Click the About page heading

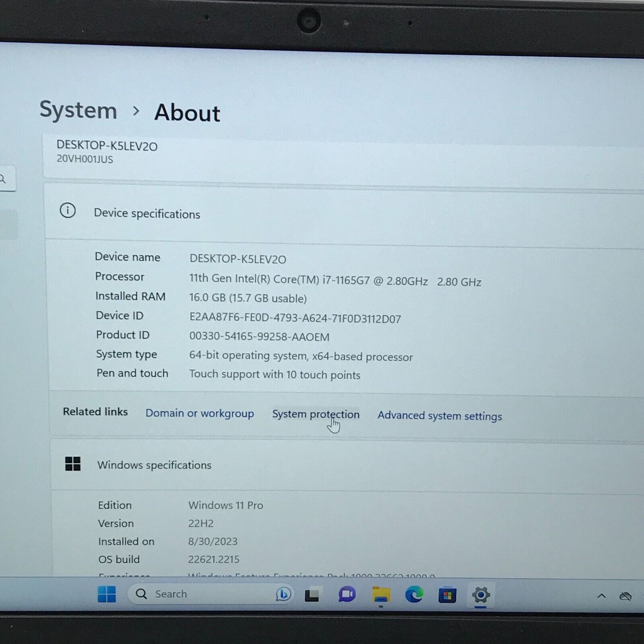(187, 112)
